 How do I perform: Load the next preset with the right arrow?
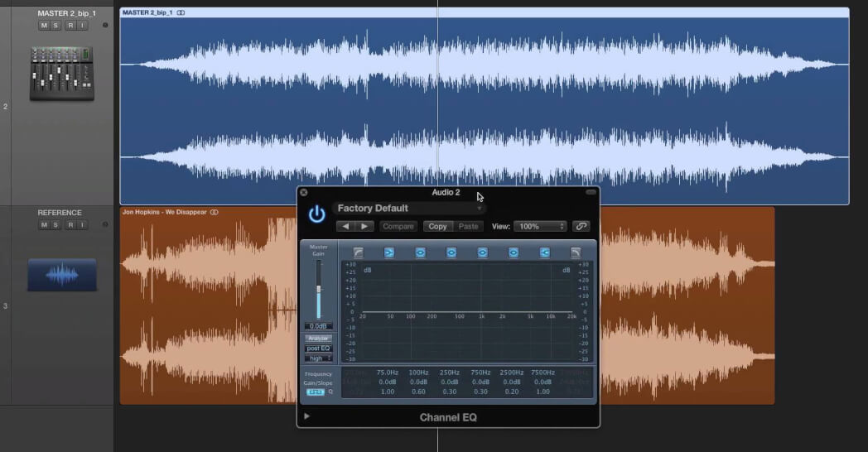click(x=364, y=226)
